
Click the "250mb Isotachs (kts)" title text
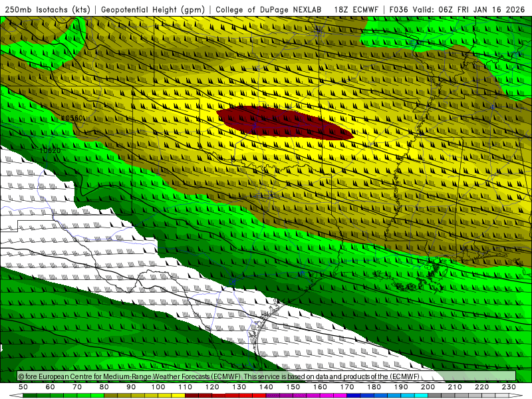[x=48, y=9]
